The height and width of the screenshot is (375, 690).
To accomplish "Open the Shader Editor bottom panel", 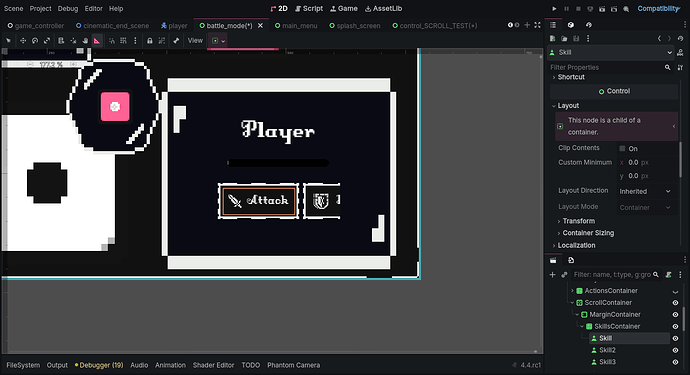I will (213, 365).
